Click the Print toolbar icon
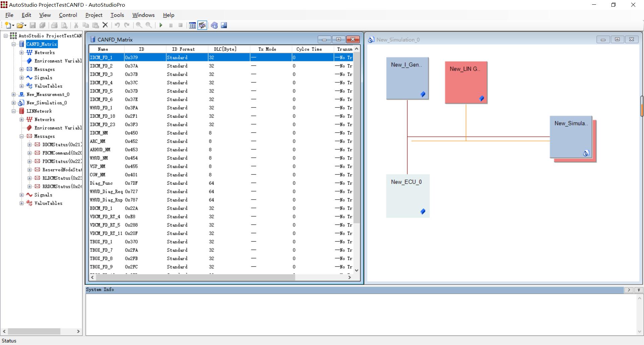 (x=54, y=25)
